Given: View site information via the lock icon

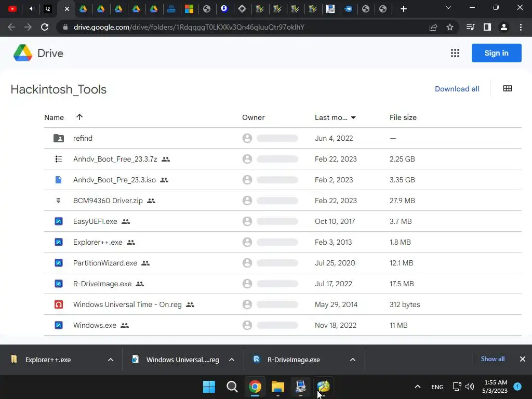Looking at the screenshot, I should pyautogui.click(x=65, y=27).
